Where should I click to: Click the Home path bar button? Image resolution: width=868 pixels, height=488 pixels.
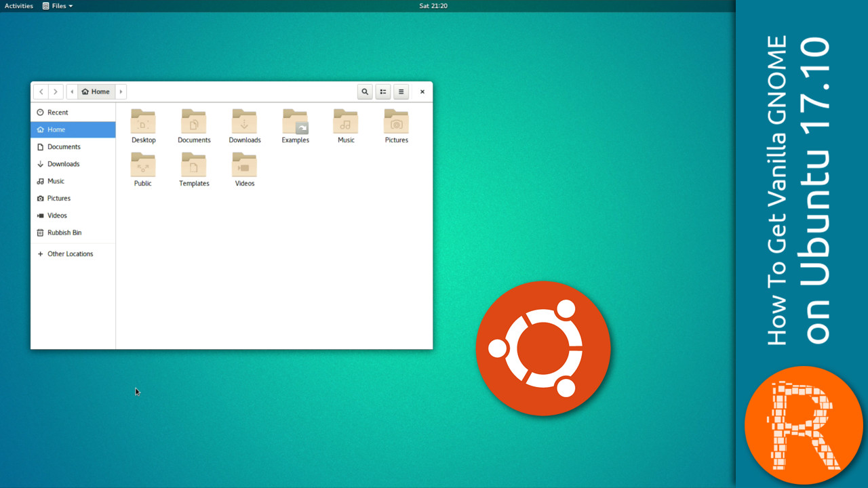pos(96,91)
